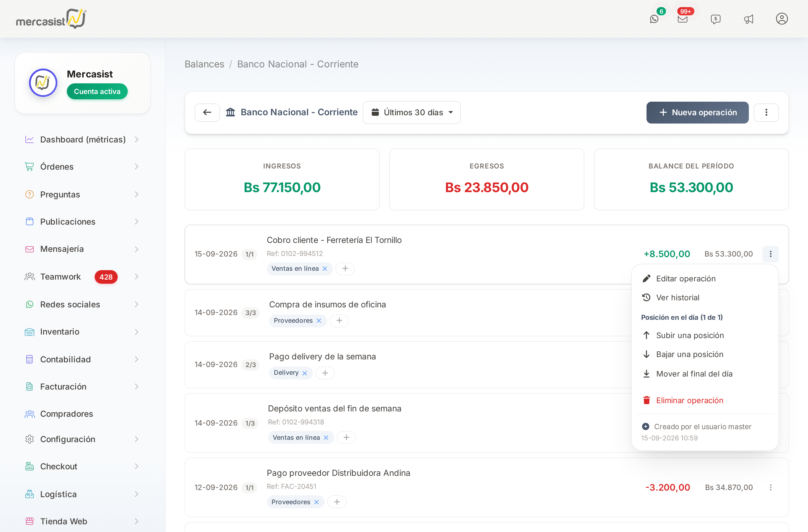The width and height of the screenshot is (808, 532).
Task: Select Editar operación from the context menu
Action: [x=705, y=278]
